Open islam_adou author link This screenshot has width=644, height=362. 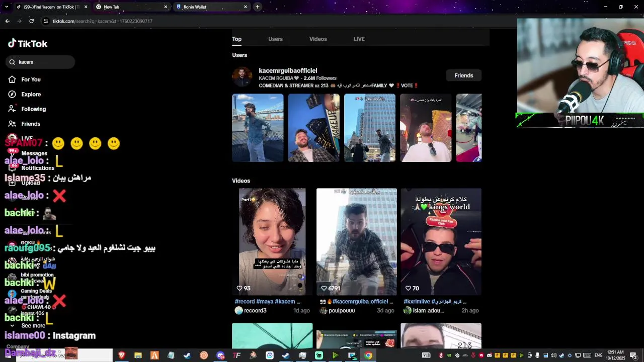[x=428, y=311]
